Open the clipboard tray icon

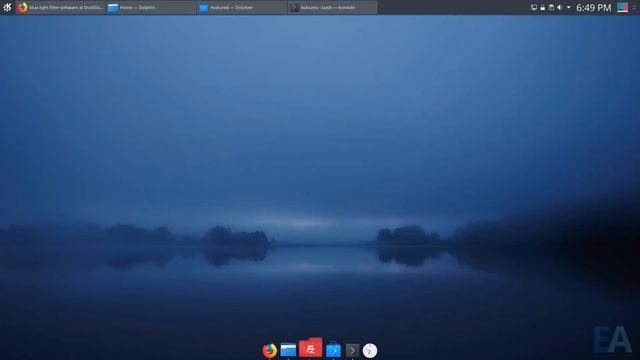[551, 7]
